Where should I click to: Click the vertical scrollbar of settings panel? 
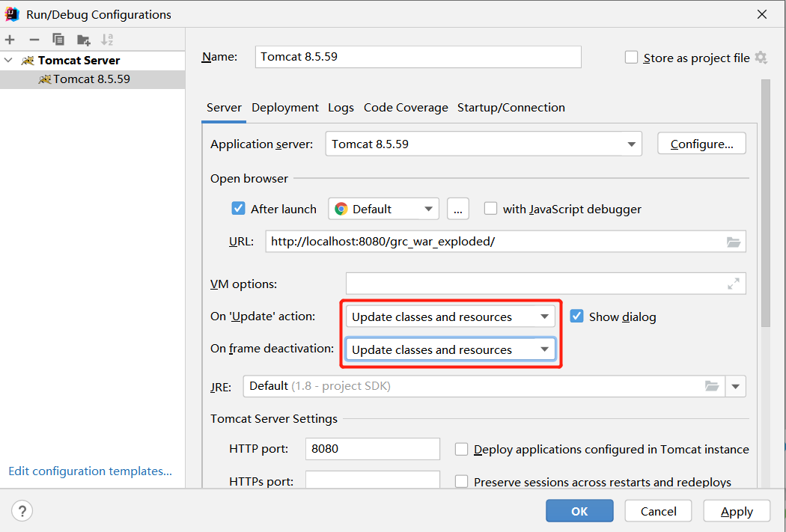click(765, 203)
